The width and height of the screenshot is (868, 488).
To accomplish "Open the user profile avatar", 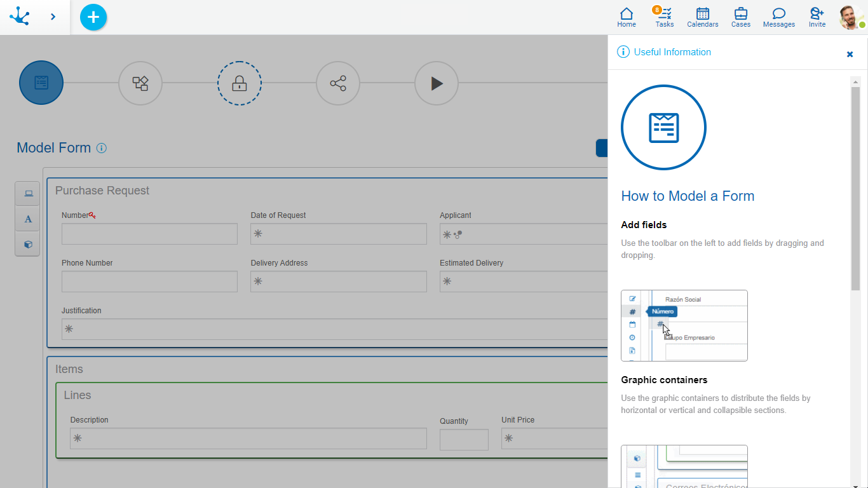I will [850, 17].
